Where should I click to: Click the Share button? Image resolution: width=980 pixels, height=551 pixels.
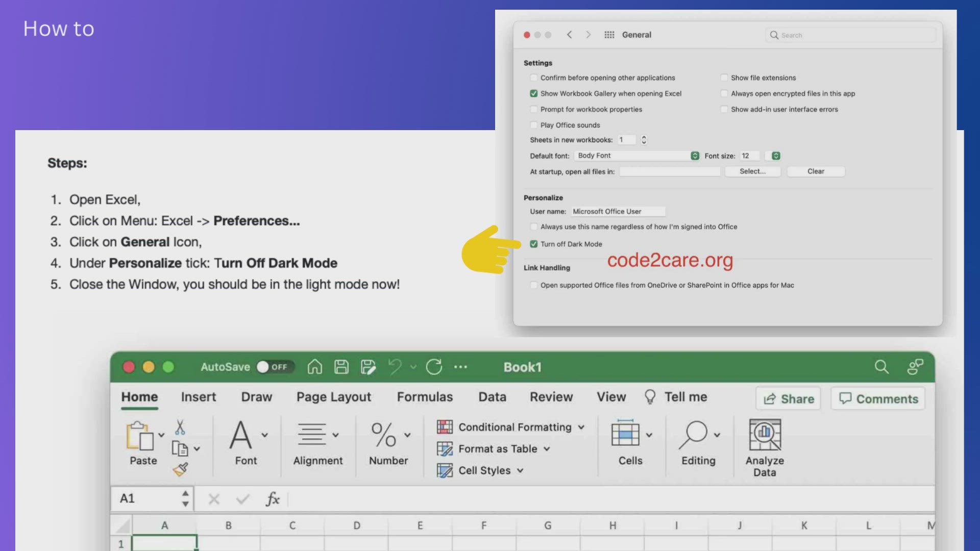789,398
